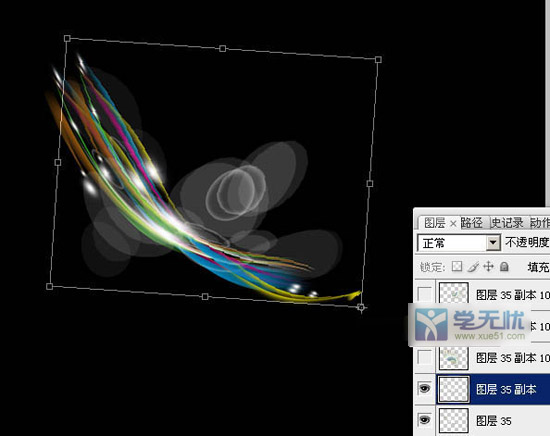Toggle lock image pixels brush icon
The image size is (550, 436).
(473, 267)
